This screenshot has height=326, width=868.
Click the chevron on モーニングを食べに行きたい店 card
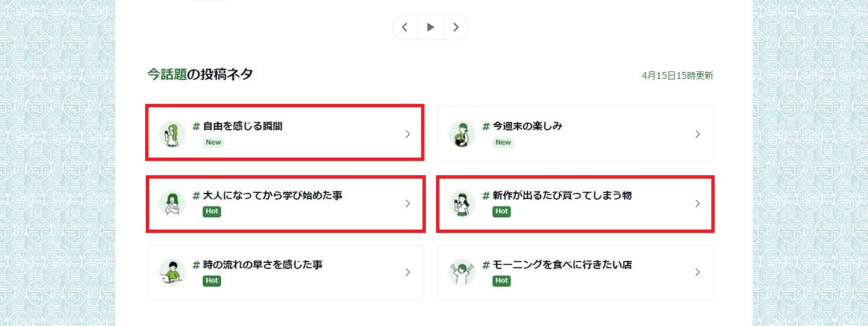tap(697, 273)
